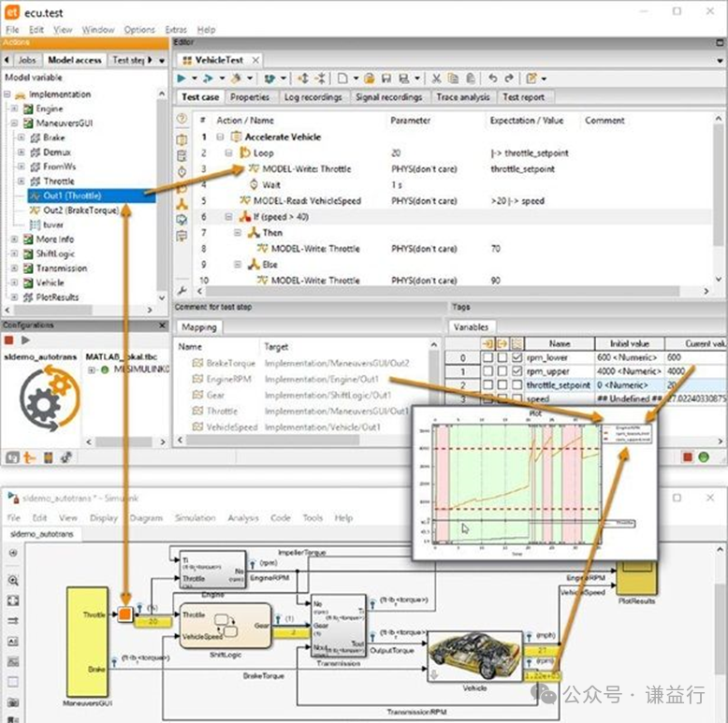Expand the Engine node in model tree
This screenshot has height=723, width=728.
(x=14, y=108)
